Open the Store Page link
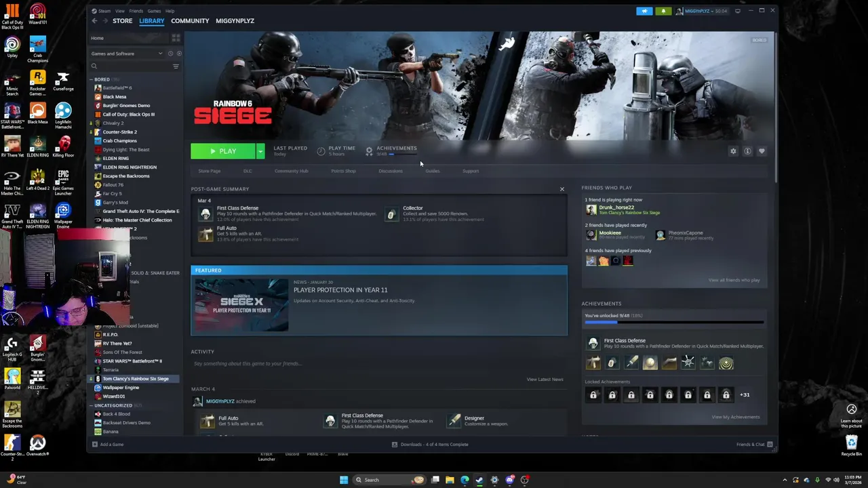 click(209, 171)
